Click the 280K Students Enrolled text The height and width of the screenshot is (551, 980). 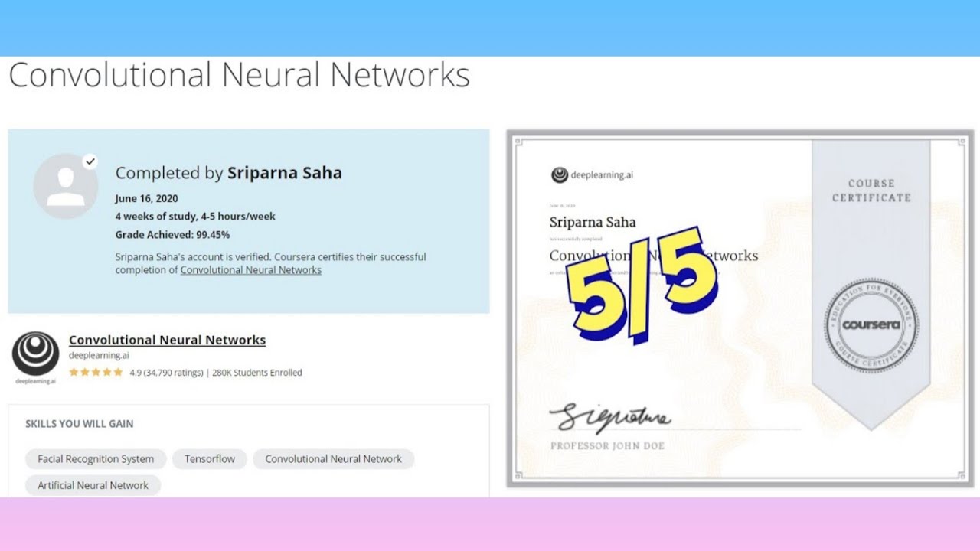click(x=257, y=373)
